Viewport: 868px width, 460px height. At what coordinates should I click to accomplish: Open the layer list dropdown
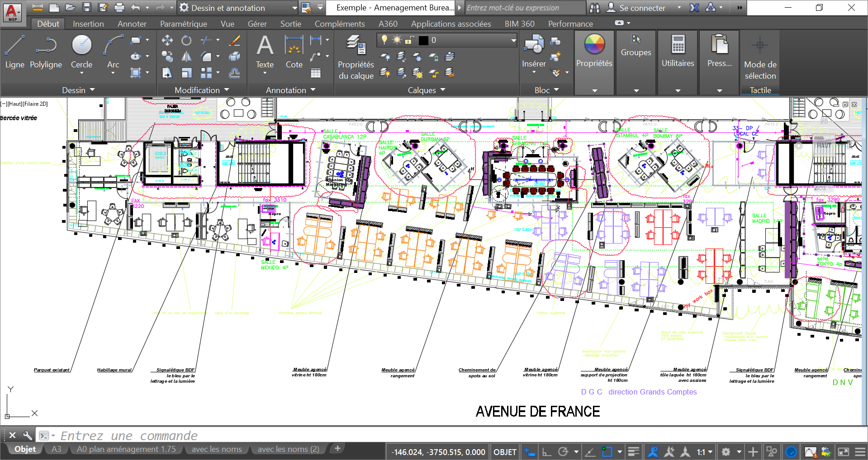click(513, 40)
